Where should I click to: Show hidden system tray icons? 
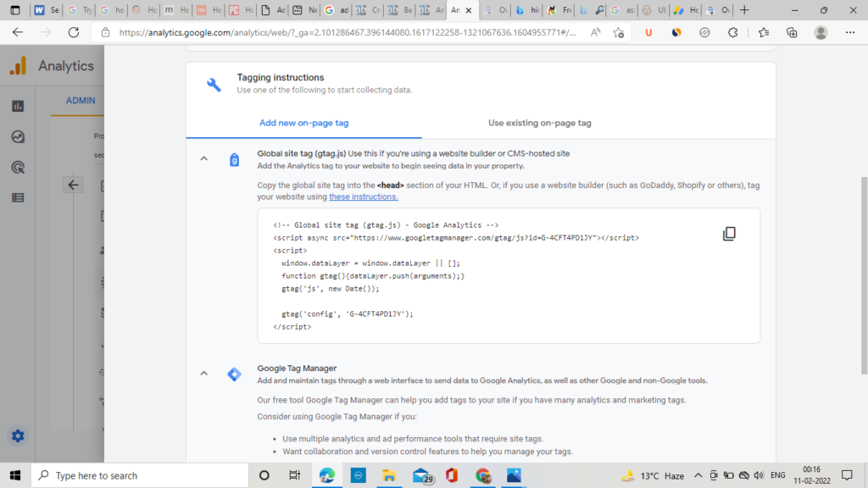[698, 475]
